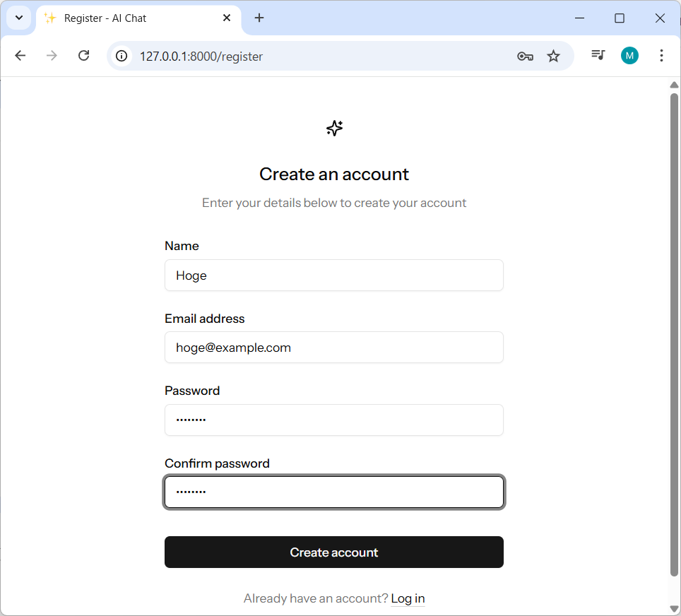Viewport: 681px width, 616px height.
Task: Select the Password field
Action: pos(333,420)
